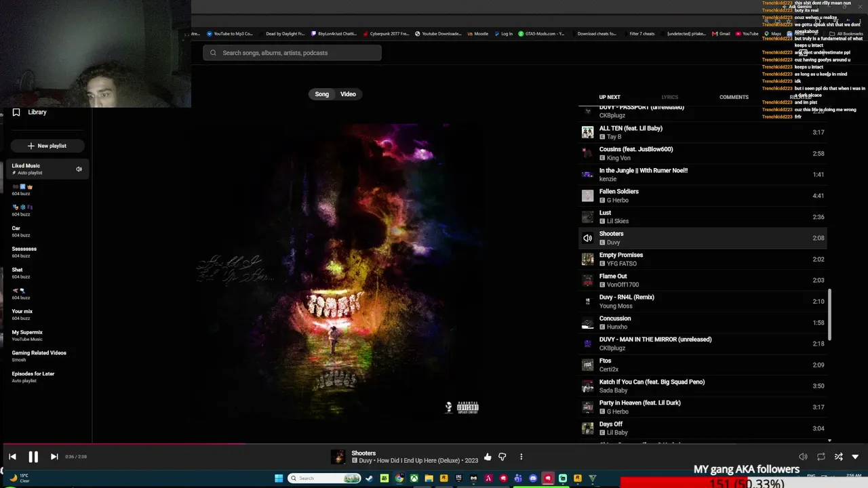Click the speaker icon on Shooters queue row
Image resolution: width=868 pixels, height=488 pixels.
pyautogui.click(x=587, y=238)
